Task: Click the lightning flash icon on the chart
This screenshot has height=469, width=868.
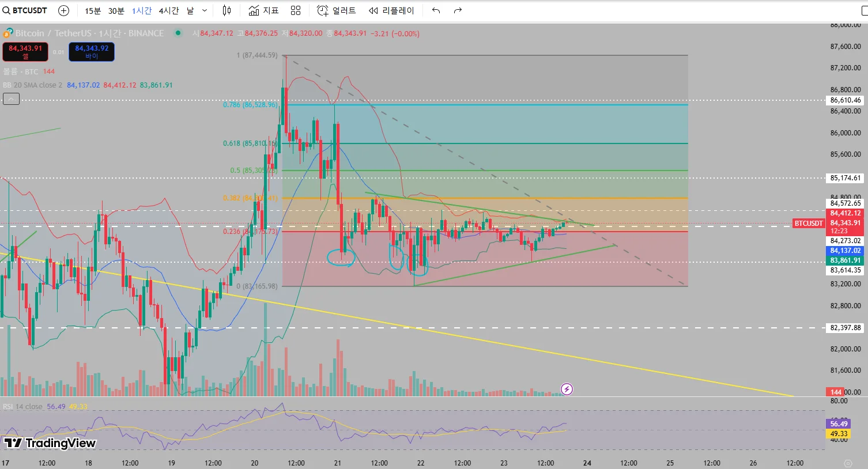Action: pos(567,389)
